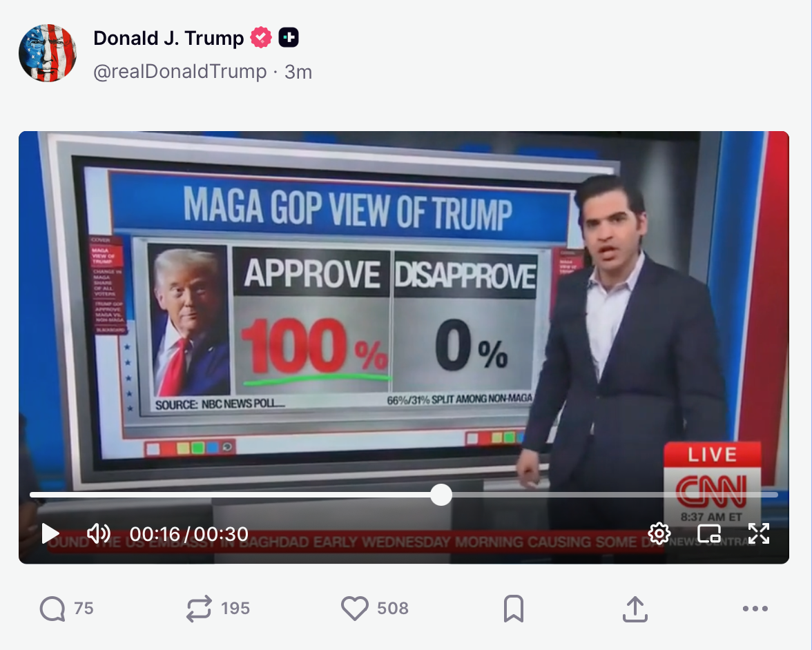
Task: Bookmark this post
Action: tap(513, 609)
